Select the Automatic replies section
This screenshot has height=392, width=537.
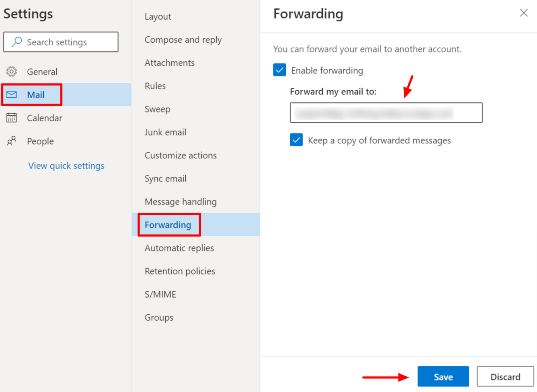(179, 248)
